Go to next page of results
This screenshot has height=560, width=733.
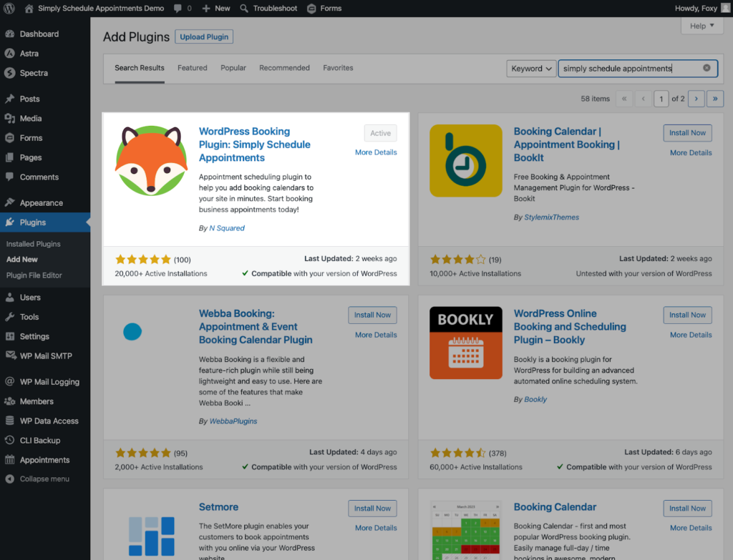[x=696, y=99]
